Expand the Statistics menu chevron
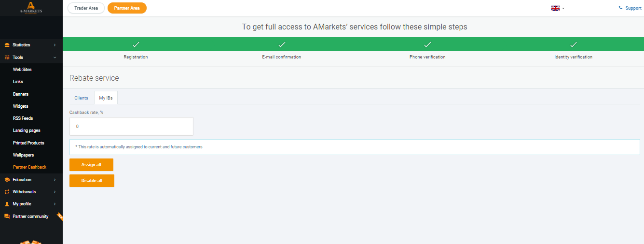This screenshot has height=244, width=644. click(x=55, y=45)
